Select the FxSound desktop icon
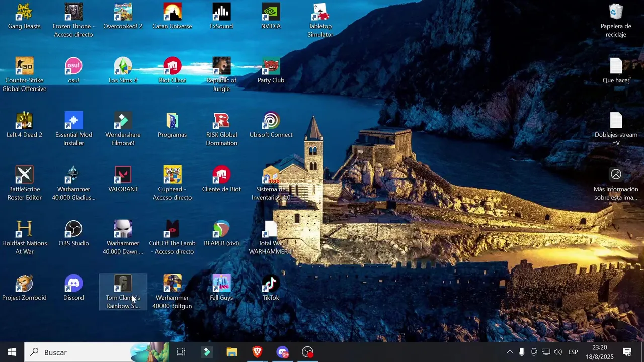 (221, 17)
